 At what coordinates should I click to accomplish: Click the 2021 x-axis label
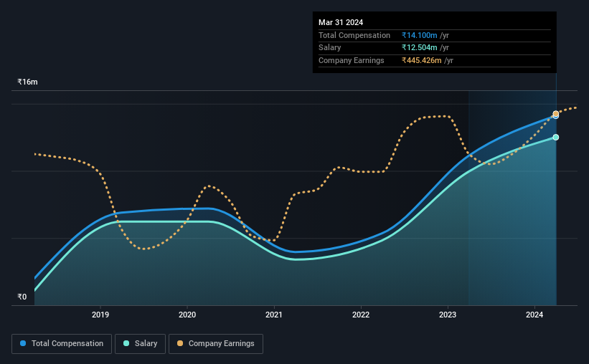(x=274, y=315)
